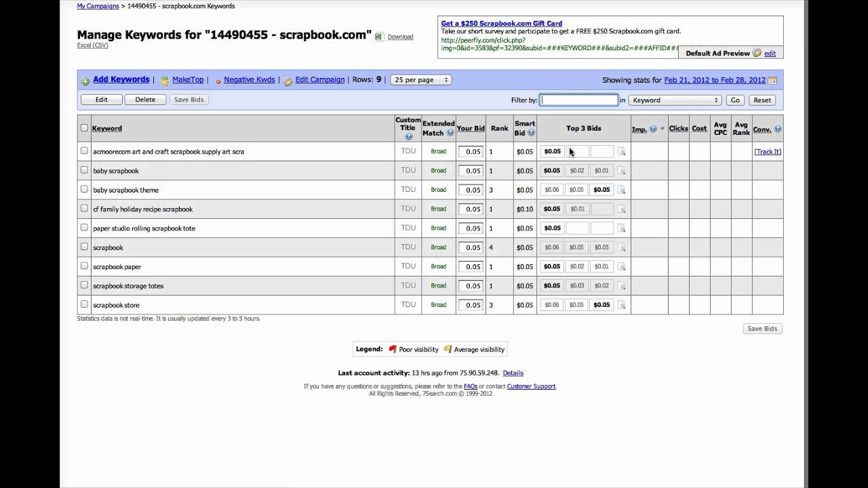This screenshot has width=868, height=488.
Task: Check the acmoorecom art and craft keyword
Action: [x=84, y=150]
